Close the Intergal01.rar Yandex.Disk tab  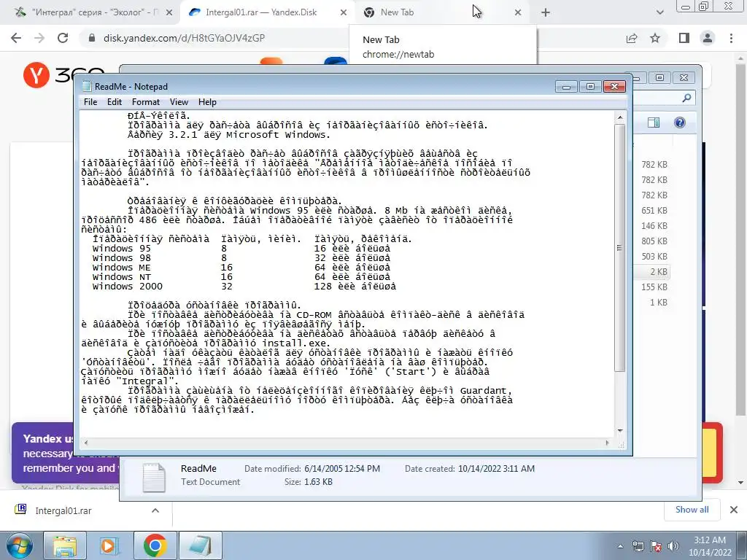[344, 13]
